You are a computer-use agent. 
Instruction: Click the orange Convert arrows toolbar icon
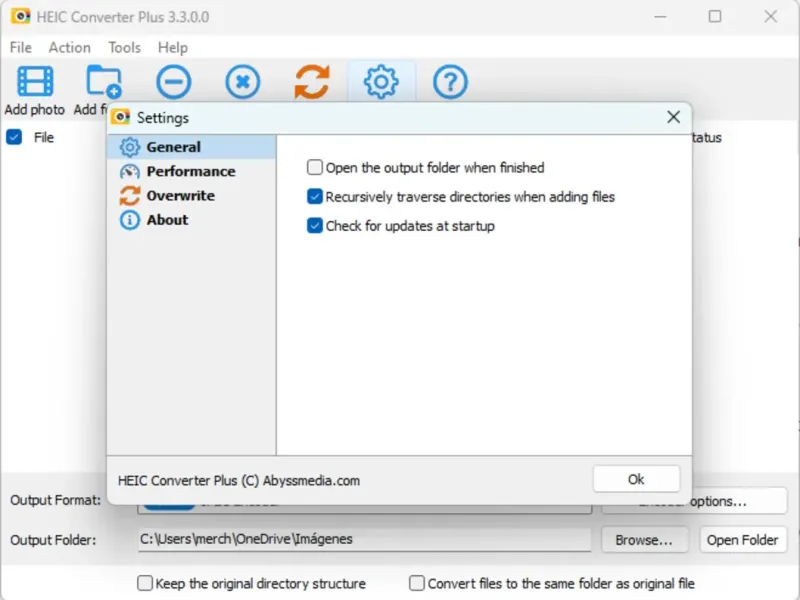[312, 82]
